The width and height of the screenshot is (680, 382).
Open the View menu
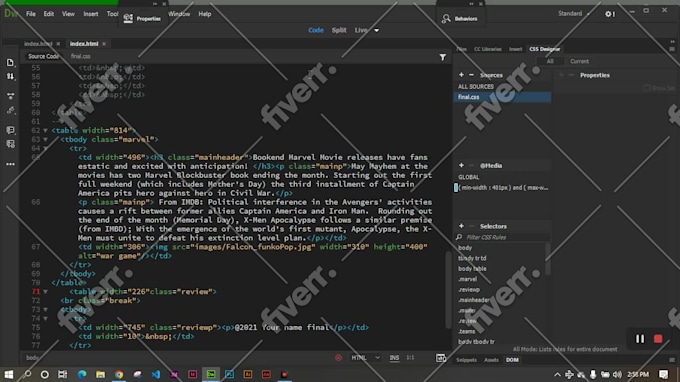(x=68, y=14)
